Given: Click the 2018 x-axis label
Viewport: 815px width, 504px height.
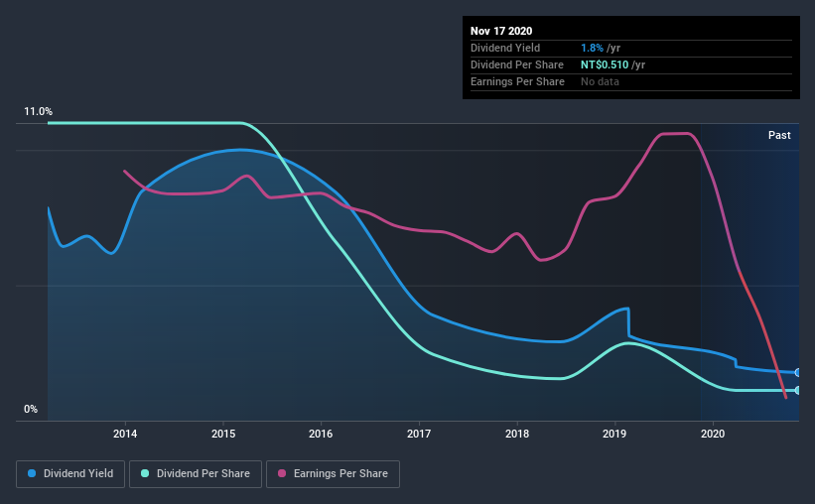Looking at the screenshot, I should [517, 434].
